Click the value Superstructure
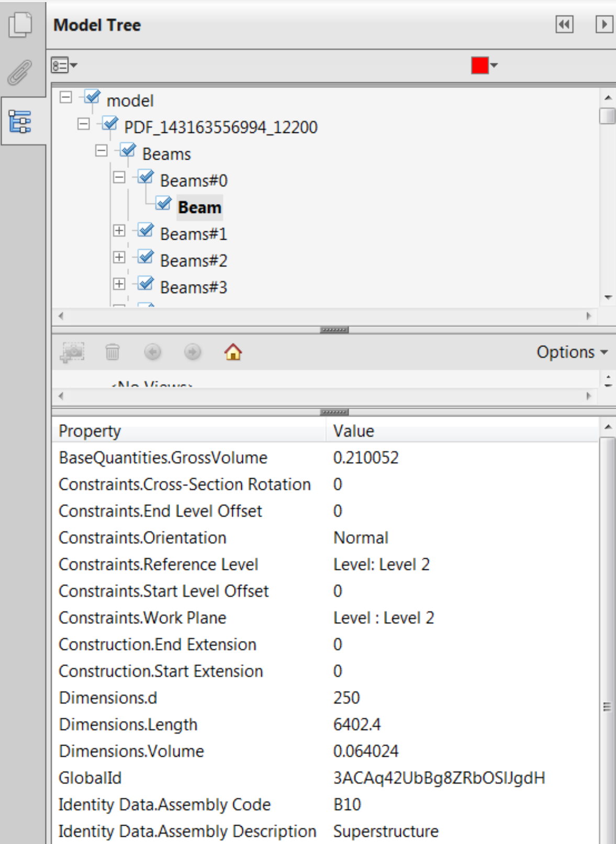This screenshot has width=616, height=844. pyautogui.click(x=386, y=831)
